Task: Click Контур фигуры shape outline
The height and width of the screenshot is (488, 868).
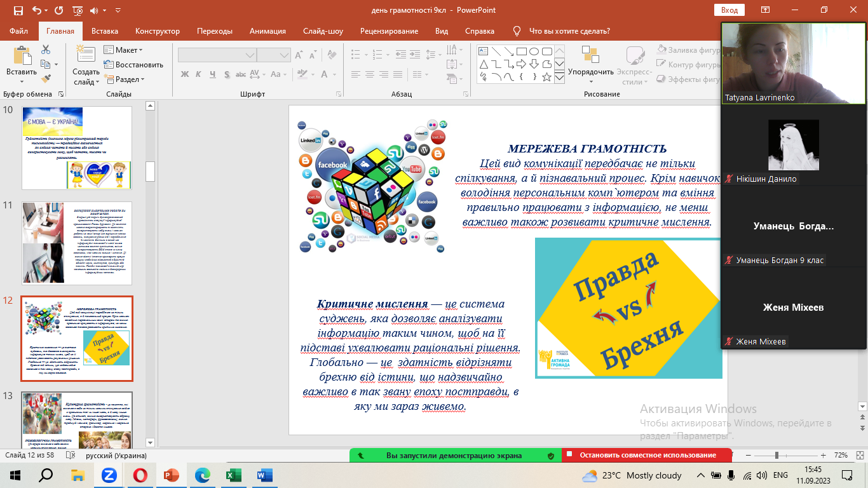Action: click(x=688, y=64)
